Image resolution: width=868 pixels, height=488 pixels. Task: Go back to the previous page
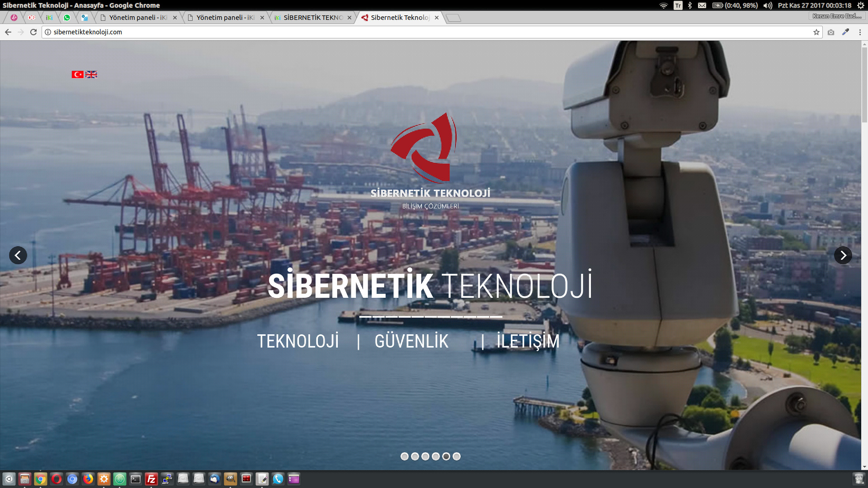click(8, 32)
